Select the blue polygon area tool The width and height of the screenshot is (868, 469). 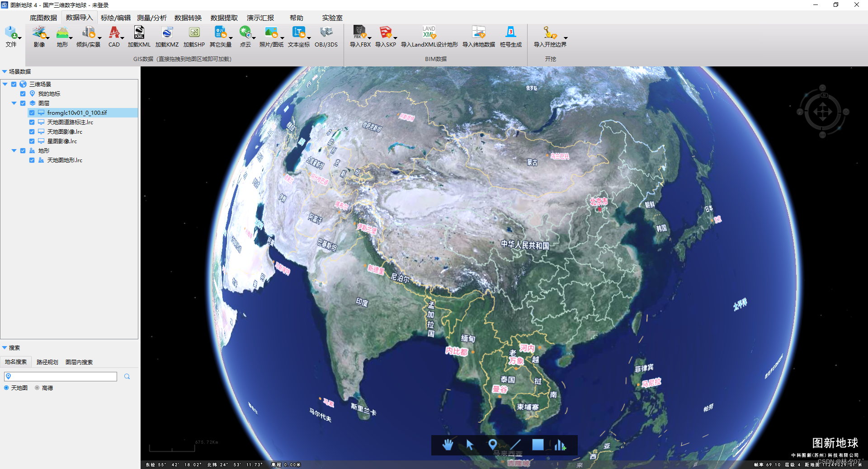538,445
